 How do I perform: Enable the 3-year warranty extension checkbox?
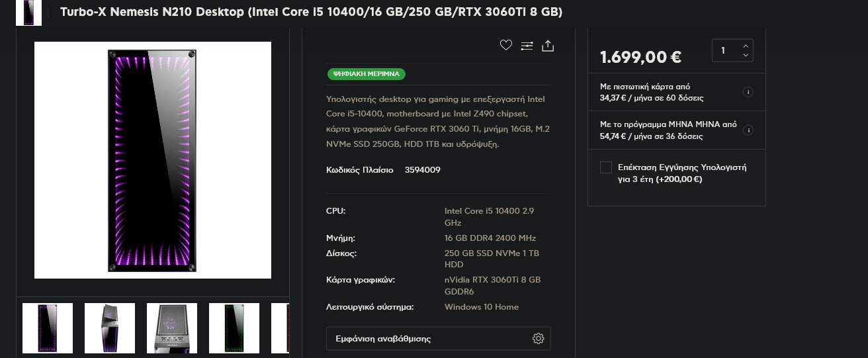tap(605, 167)
